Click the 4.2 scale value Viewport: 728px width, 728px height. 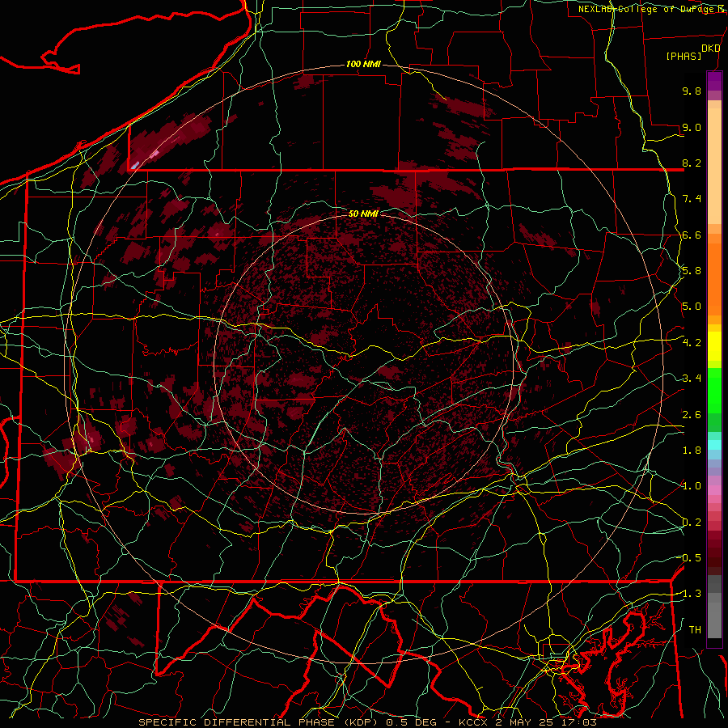tap(692, 343)
